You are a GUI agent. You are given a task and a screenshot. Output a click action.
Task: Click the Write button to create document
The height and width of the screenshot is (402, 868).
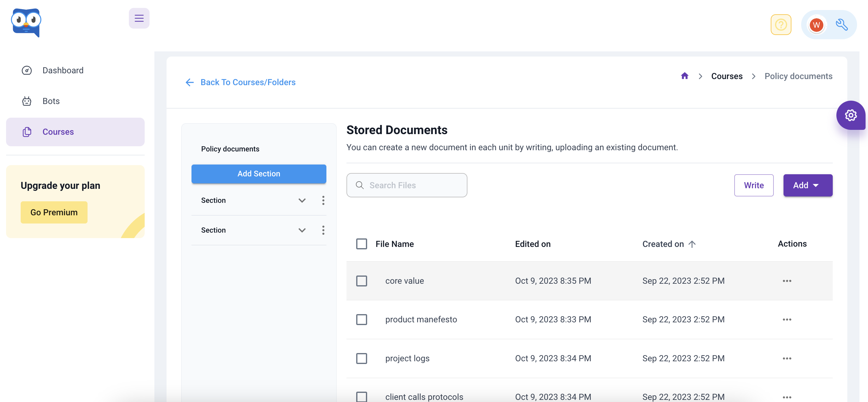754,185
